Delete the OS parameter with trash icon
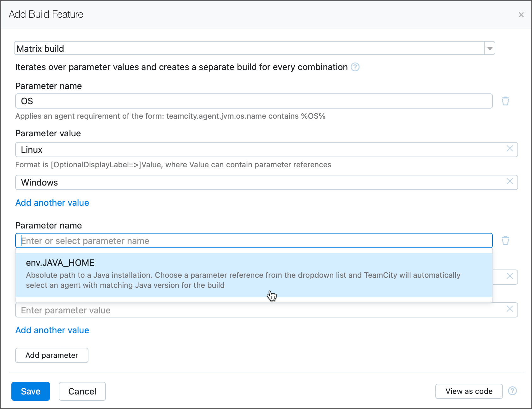Image resolution: width=532 pixels, height=409 pixels. 505,101
